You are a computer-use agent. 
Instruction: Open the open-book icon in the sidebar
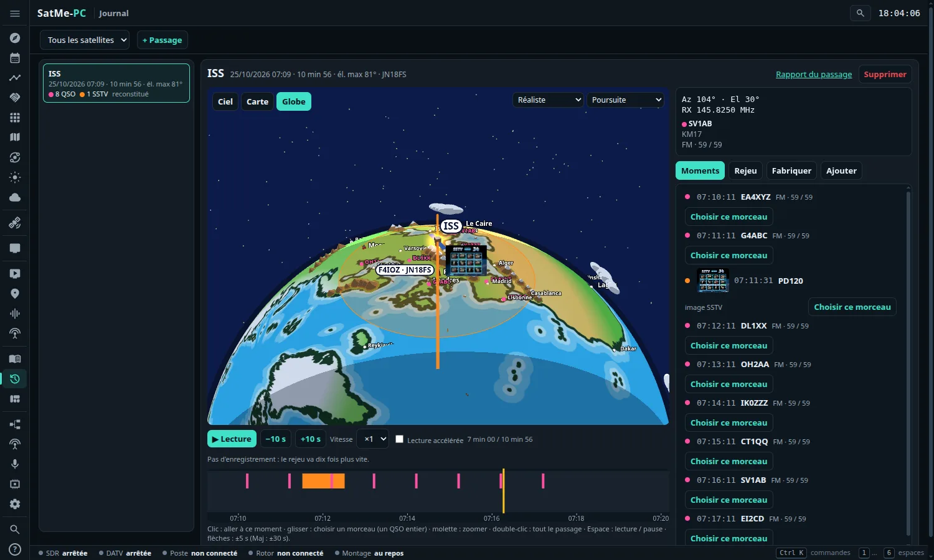15,359
